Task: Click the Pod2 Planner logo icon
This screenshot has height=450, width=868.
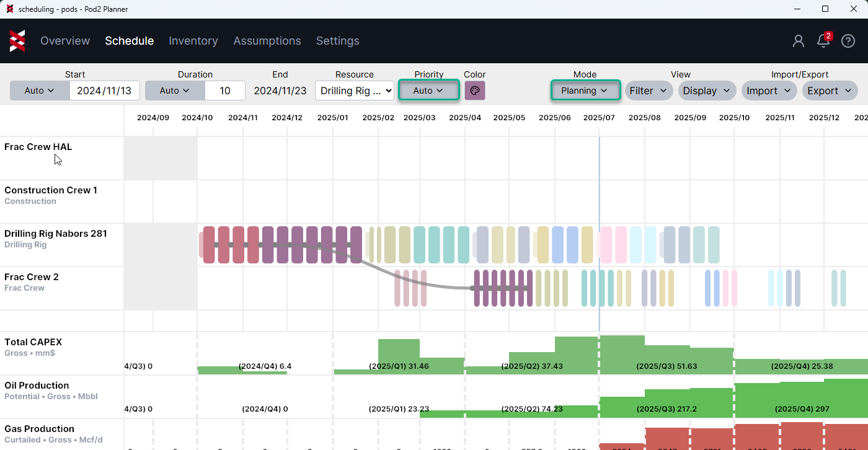Action: (17, 41)
